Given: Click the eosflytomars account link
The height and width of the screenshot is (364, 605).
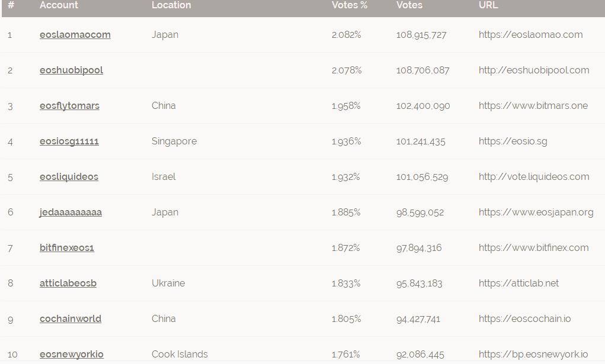Looking at the screenshot, I should pos(69,106).
